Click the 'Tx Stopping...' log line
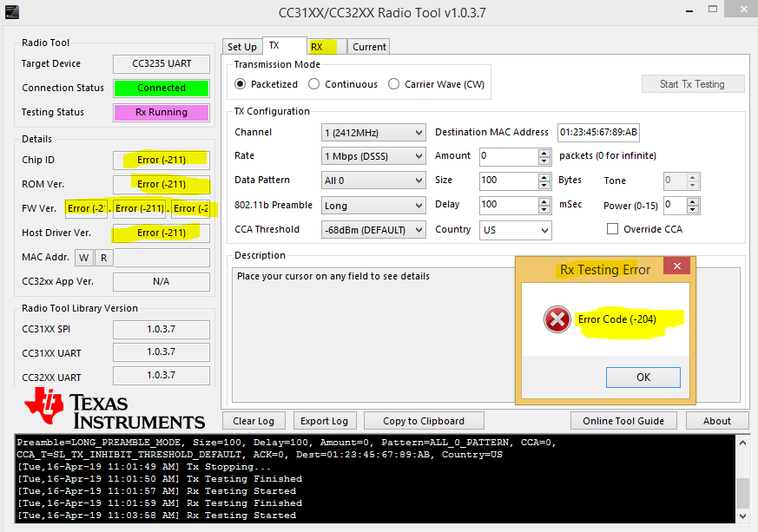Screen dimensions: 758x532 tap(144, 467)
